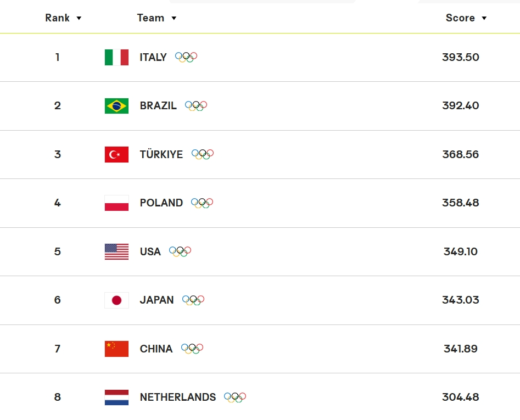Open the BRAZIL team link
This screenshot has width=520, height=420.
pyautogui.click(x=158, y=106)
